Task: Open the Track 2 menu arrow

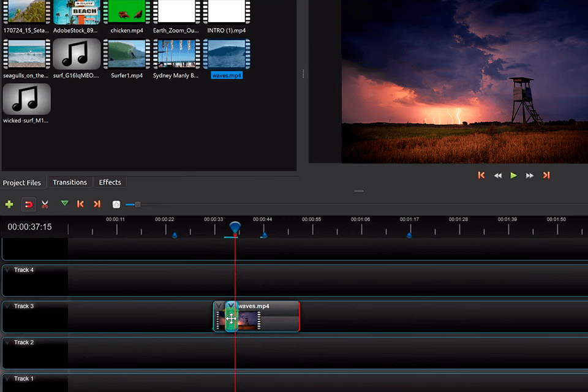Action: coord(7,342)
